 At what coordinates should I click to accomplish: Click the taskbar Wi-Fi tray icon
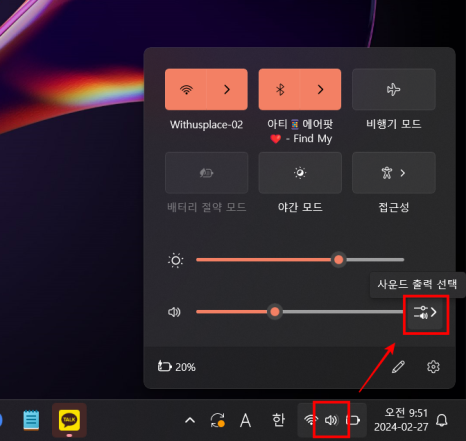310,420
